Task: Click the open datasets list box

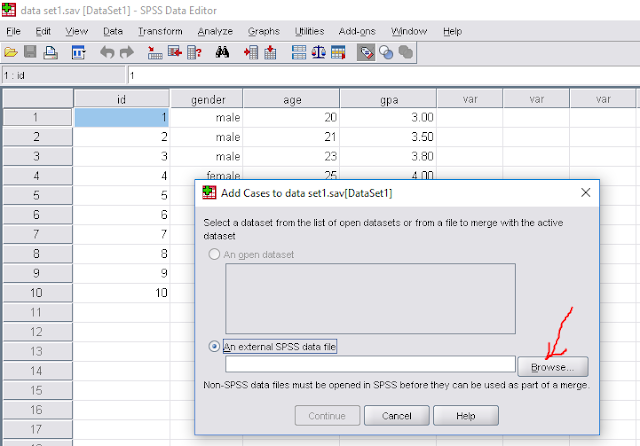Action: pos(370,298)
